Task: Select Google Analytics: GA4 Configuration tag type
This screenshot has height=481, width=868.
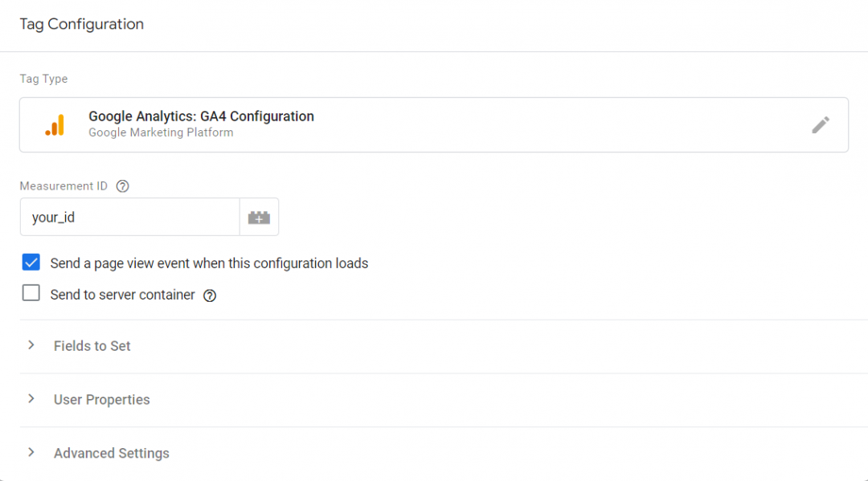Action: pos(434,125)
